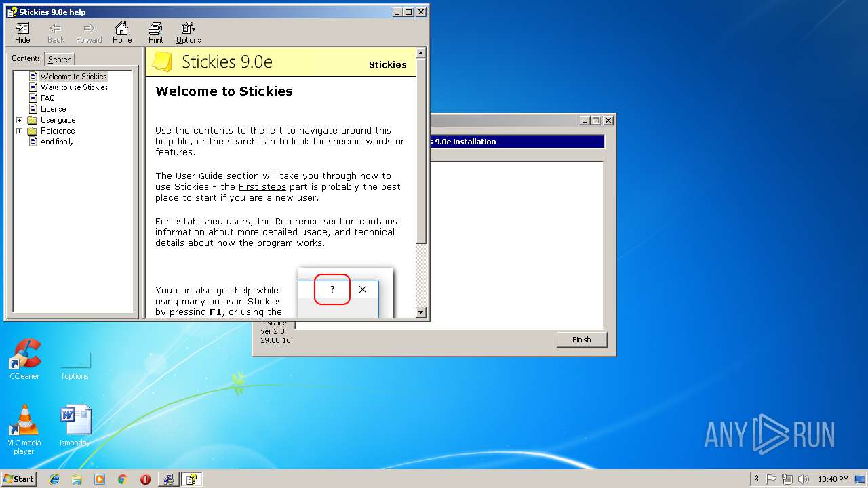Maximize the Stickies help window

coord(408,12)
